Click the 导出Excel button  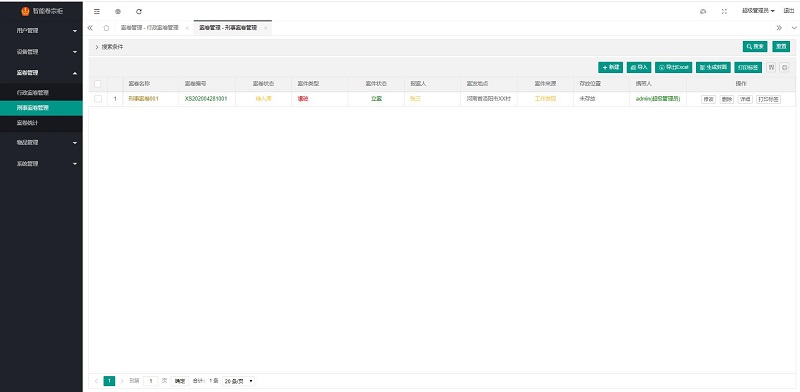click(x=673, y=67)
